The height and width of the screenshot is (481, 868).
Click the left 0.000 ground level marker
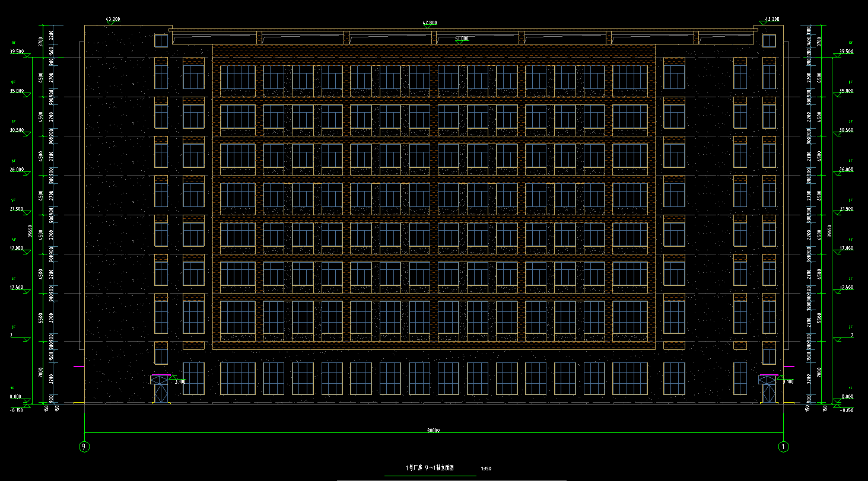pyautogui.click(x=16, y=397)
